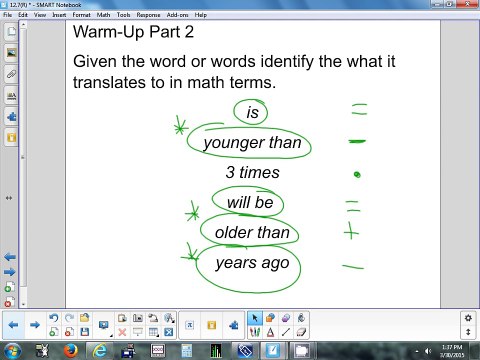Open the yellow Activity Builder sidebar tab

point(11,138)
